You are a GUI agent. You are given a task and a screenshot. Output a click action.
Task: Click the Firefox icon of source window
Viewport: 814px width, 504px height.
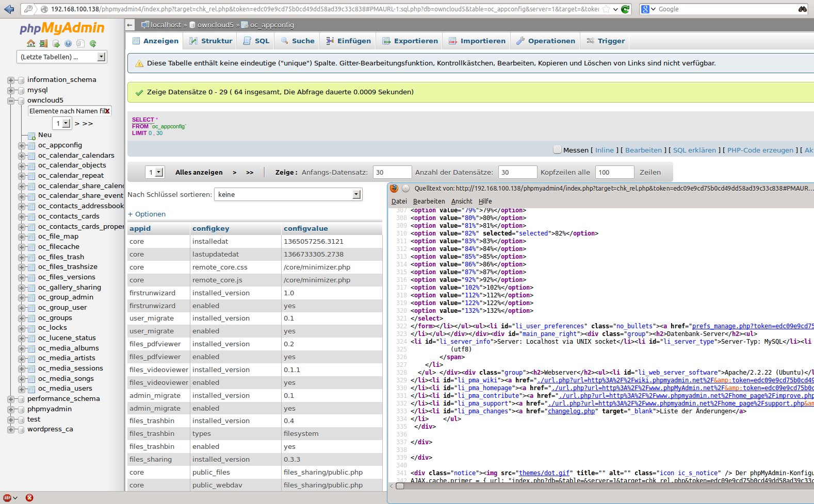point(394,188)
